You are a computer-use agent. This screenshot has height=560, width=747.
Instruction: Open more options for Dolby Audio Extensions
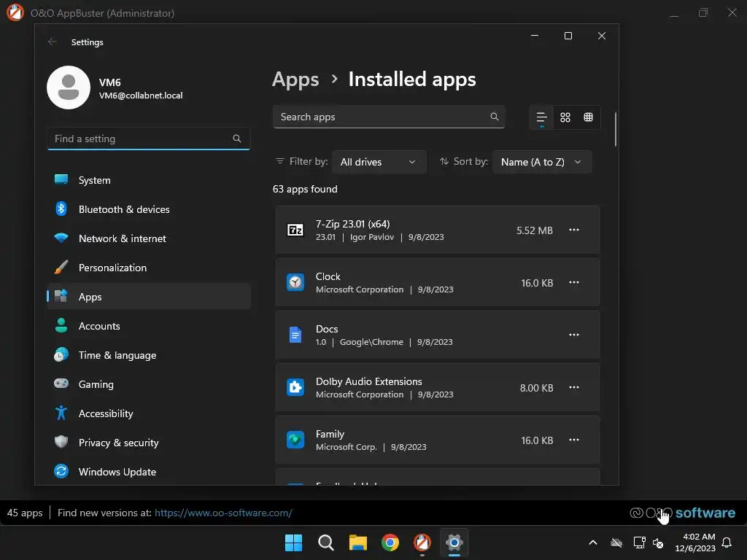pyautogui.click(x=574, y=387)
